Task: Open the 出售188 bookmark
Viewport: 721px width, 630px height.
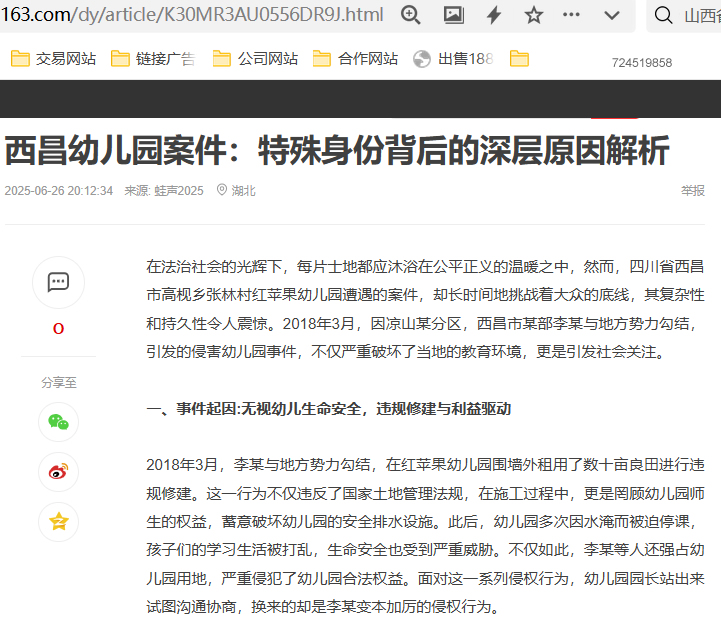Action: click(453, 59)
